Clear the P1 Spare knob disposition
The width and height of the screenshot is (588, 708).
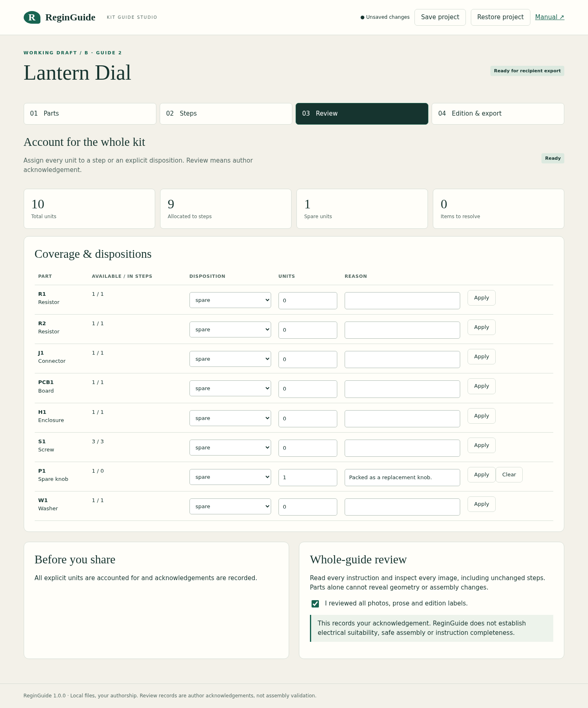[509, 475]
